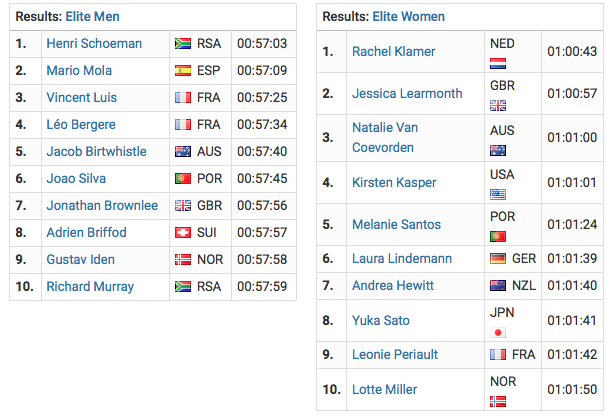Click the Switzerland flag beside Adrien Briffod
This screenshot has width=613, height=418.
(183, 233)
